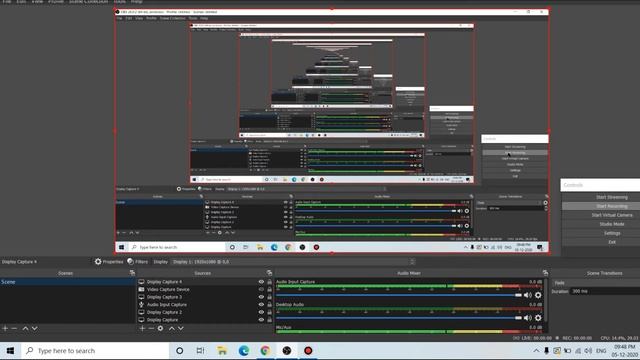Viewport: 640px width, 360px height.
Task: Open the Windows Start menu
Action: [10, 351]
